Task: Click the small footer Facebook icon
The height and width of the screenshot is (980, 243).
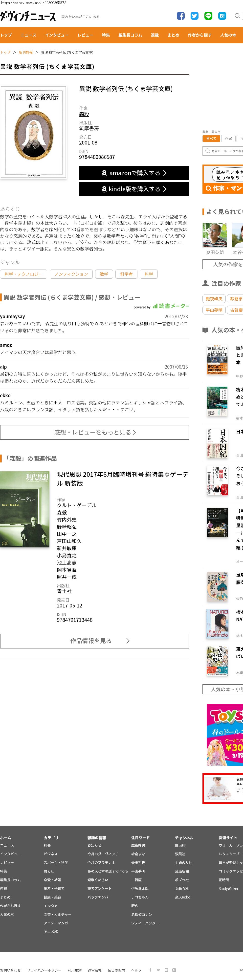Action: 151,970
